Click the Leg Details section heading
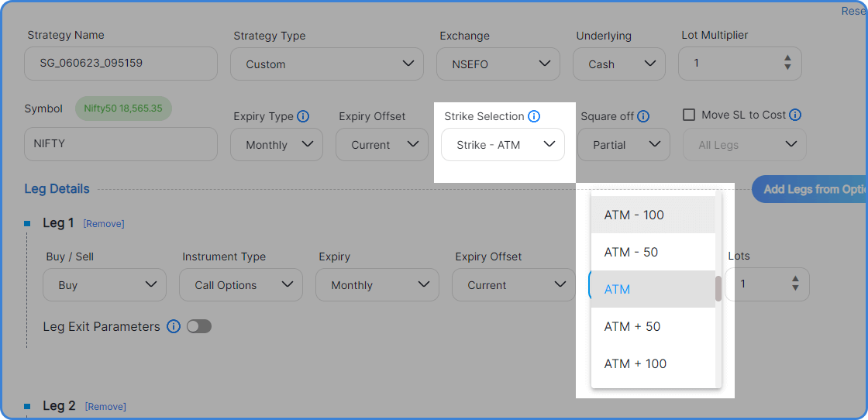This screenshot has height=420, width=868. (57, 189)
